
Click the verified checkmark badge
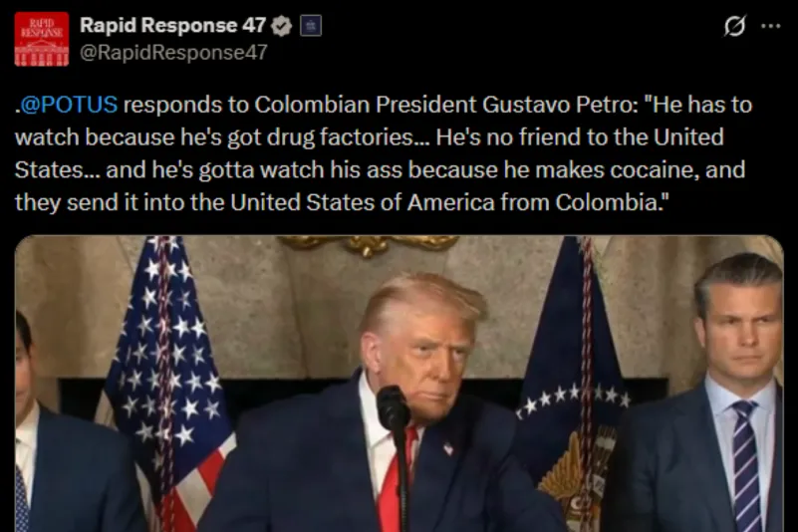point(281,26)
